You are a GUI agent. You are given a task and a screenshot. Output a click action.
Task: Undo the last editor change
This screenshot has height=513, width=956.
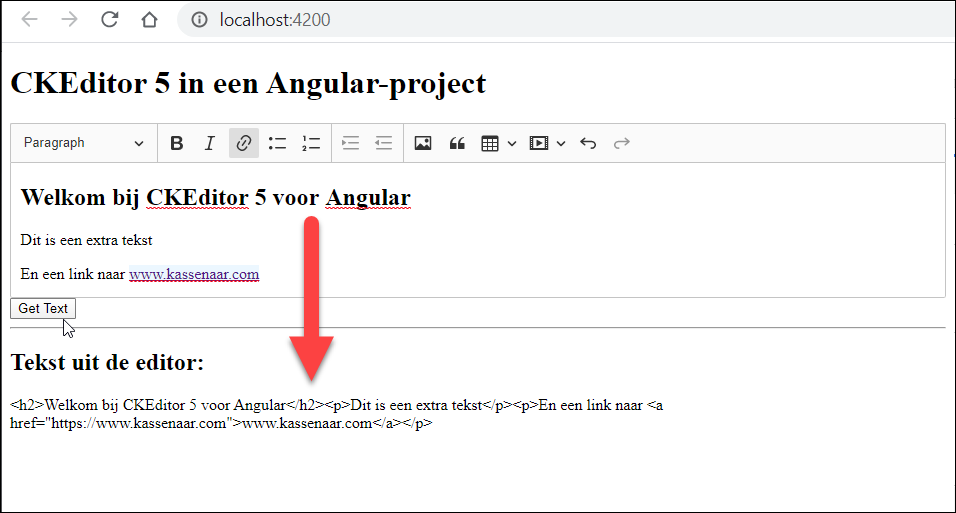pos(588,143)
